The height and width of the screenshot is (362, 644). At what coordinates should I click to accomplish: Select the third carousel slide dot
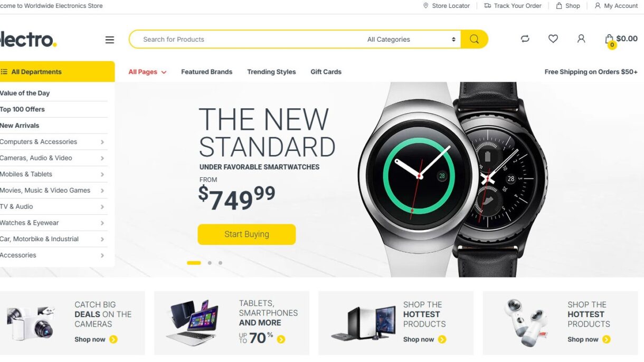(x=220, y=263)
